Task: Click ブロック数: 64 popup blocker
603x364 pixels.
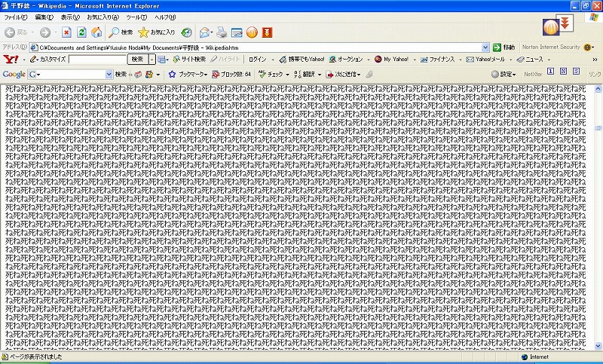Action: click(x=231, y=74)
